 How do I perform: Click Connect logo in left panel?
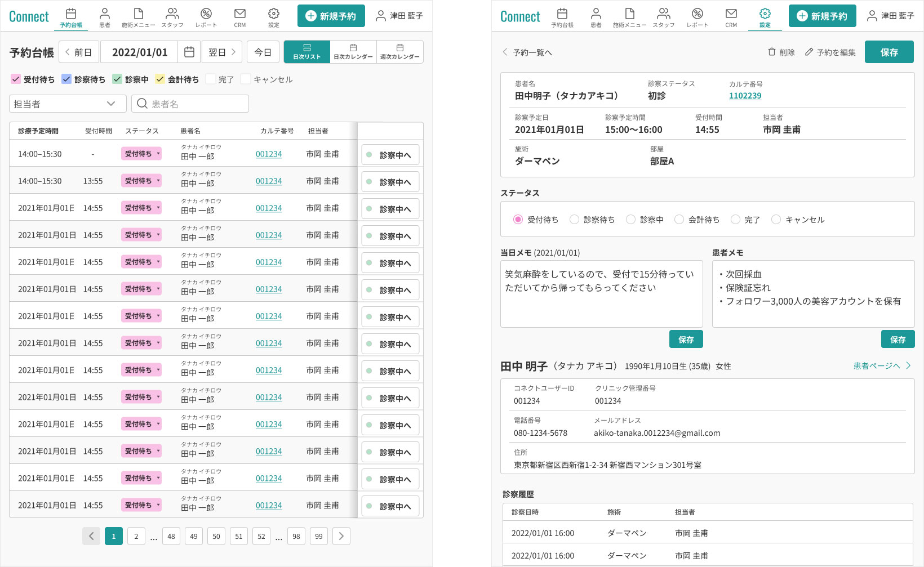(29, 16)
